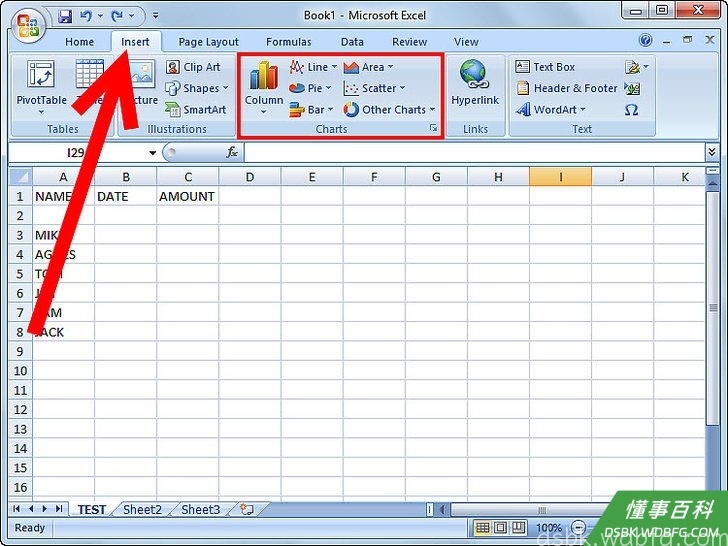The image size is (728, 546).
Task: Click the Select All corner button
Action: click(x=20, y=177)
